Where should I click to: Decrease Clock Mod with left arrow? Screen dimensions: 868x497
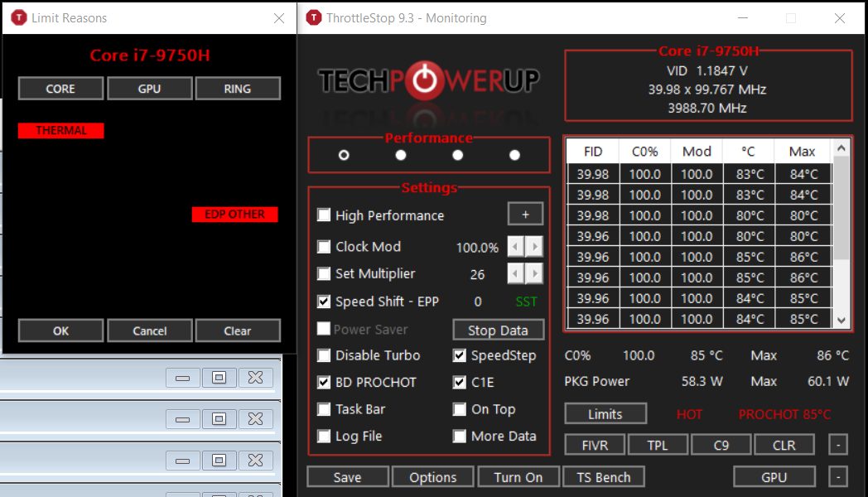tap(516, 246)
